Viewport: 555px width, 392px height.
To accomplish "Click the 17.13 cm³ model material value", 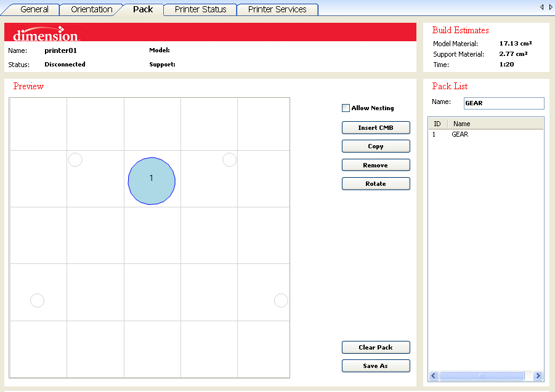I will [516, 44].
